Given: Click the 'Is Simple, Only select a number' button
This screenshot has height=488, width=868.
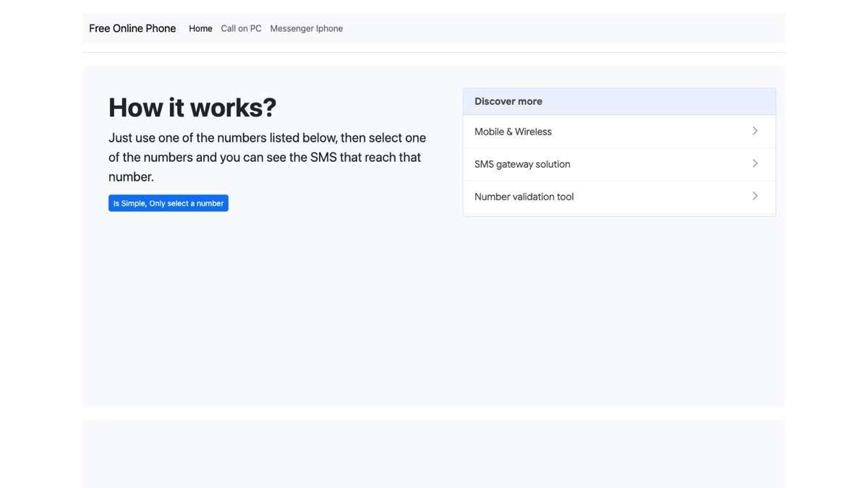Looking at the screenshot, I should [x=169, y=203].
